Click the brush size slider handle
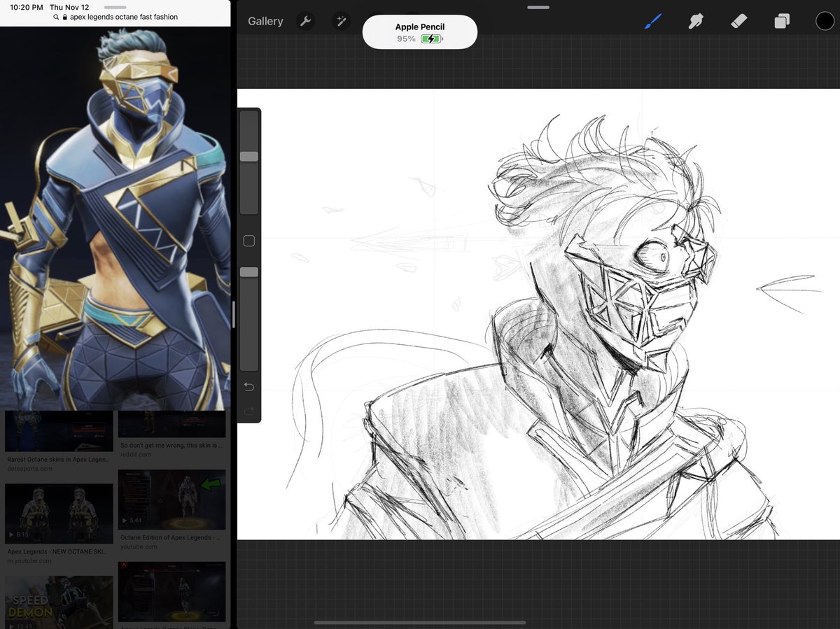Image resolution: width=840 pixels, height=629 pixels. pos(249,157)
